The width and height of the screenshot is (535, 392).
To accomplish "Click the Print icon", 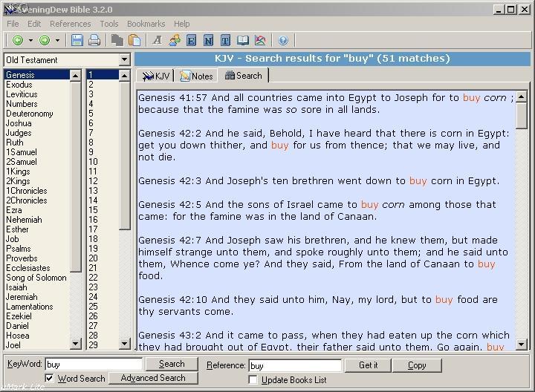I will 94,40.
